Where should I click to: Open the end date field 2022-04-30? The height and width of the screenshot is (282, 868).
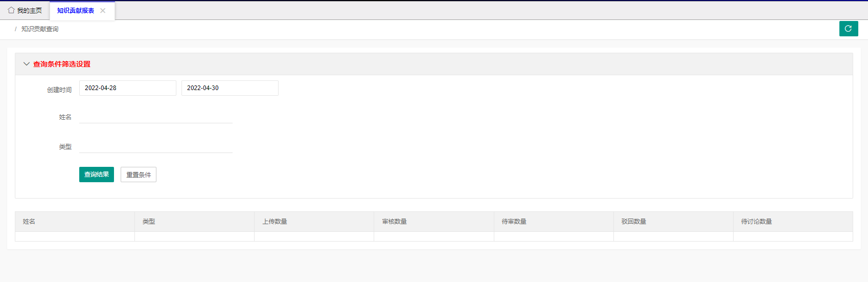230,88
